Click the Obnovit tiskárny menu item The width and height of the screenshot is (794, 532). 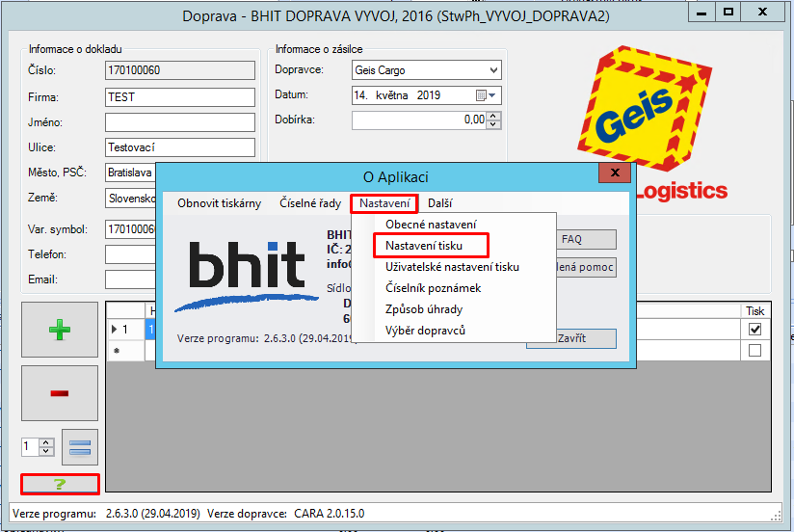pyautogui.click(x=219, y=203)
